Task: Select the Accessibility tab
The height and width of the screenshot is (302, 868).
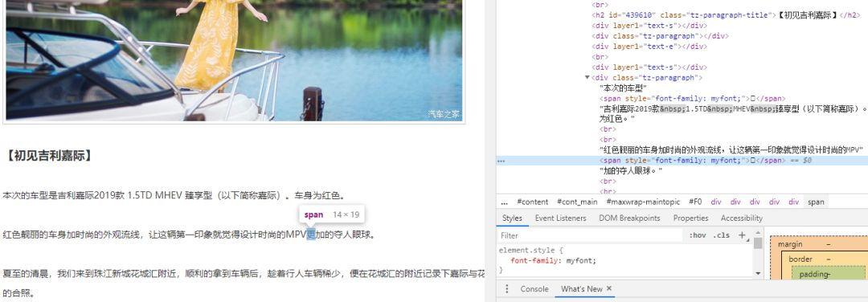Action: coord(742,218)
